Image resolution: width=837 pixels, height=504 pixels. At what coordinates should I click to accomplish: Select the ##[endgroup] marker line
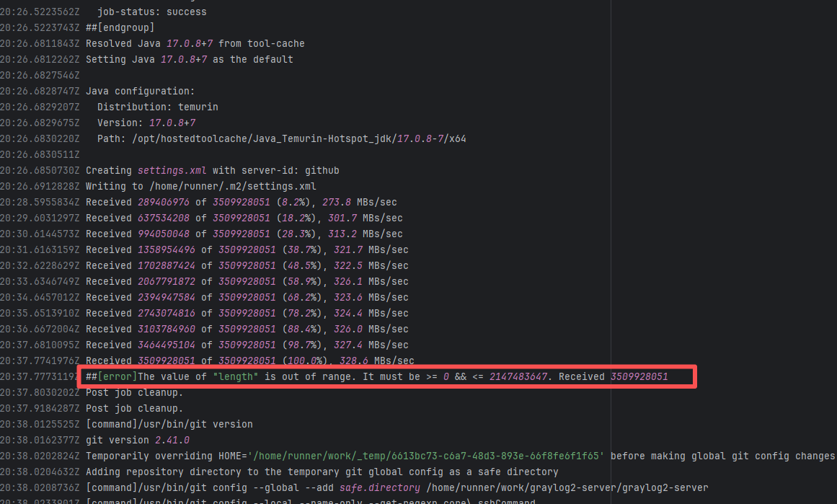click(x=120, y=27)
